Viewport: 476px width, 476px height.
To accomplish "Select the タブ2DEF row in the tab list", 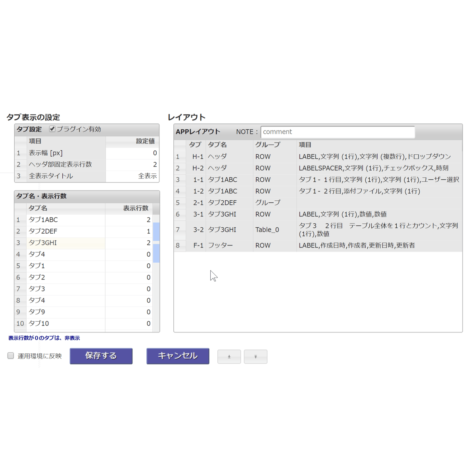I will (59, 231).
